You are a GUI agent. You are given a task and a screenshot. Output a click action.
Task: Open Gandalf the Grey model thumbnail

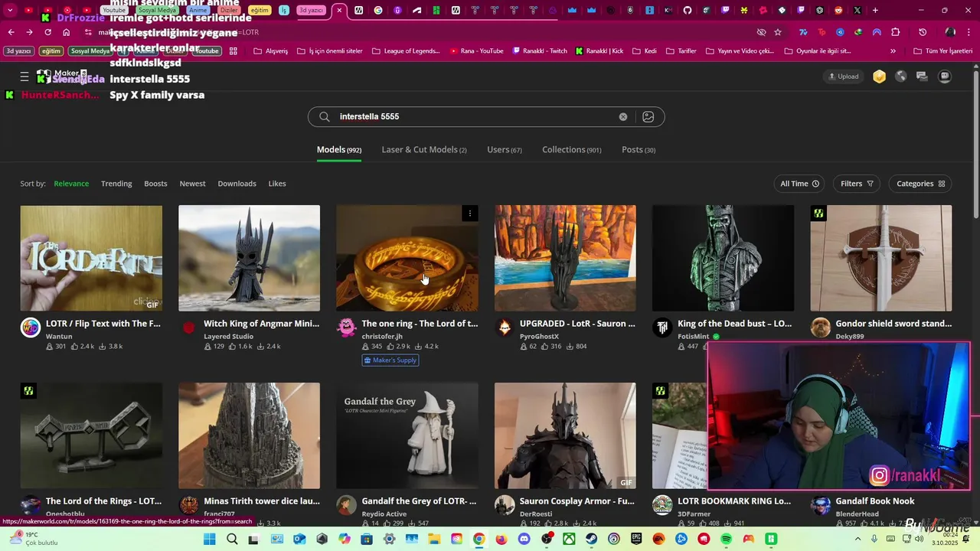pos(407,435)
